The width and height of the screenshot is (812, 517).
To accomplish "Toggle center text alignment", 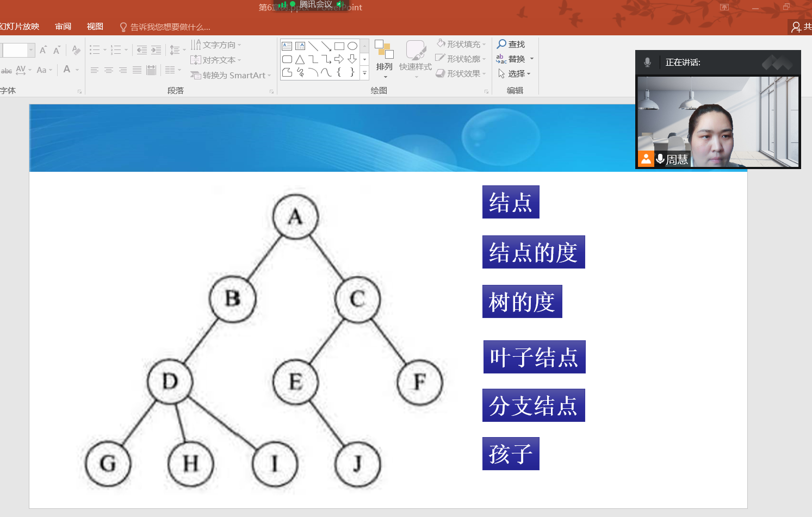I will coord(109,70).
